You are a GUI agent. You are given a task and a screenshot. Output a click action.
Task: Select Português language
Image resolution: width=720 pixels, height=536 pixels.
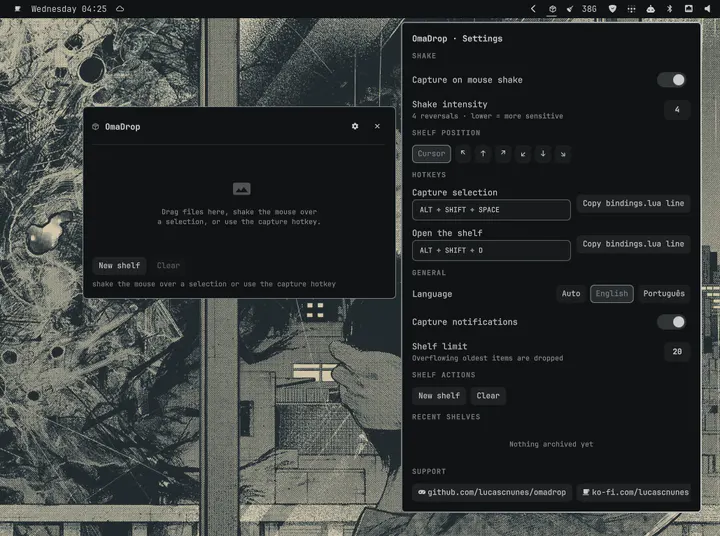664,294
